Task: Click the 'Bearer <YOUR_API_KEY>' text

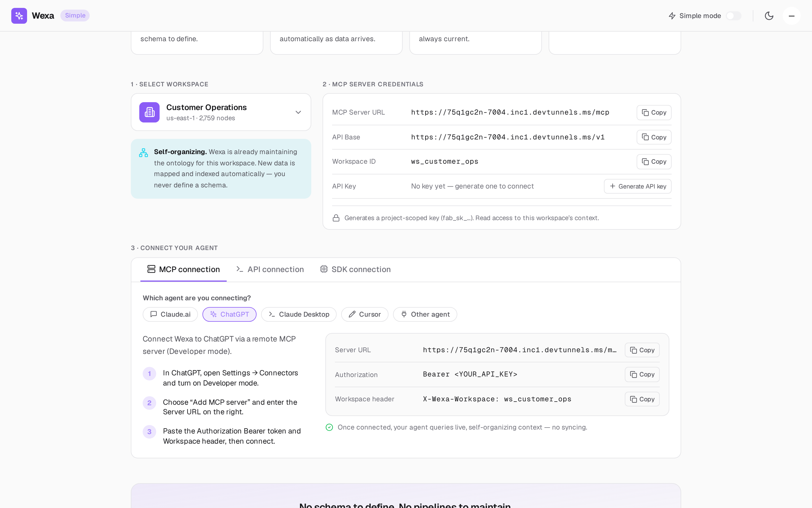Action: tap(470, 374)
